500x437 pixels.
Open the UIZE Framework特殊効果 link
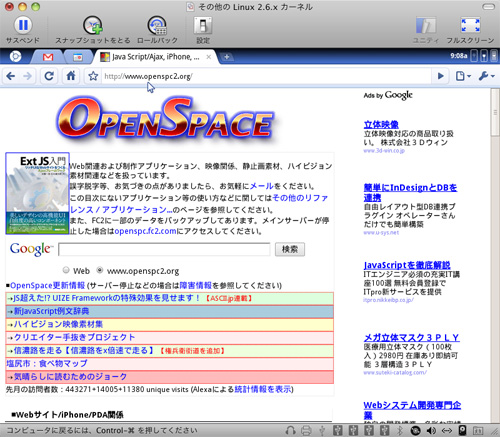tap(107, 298)
